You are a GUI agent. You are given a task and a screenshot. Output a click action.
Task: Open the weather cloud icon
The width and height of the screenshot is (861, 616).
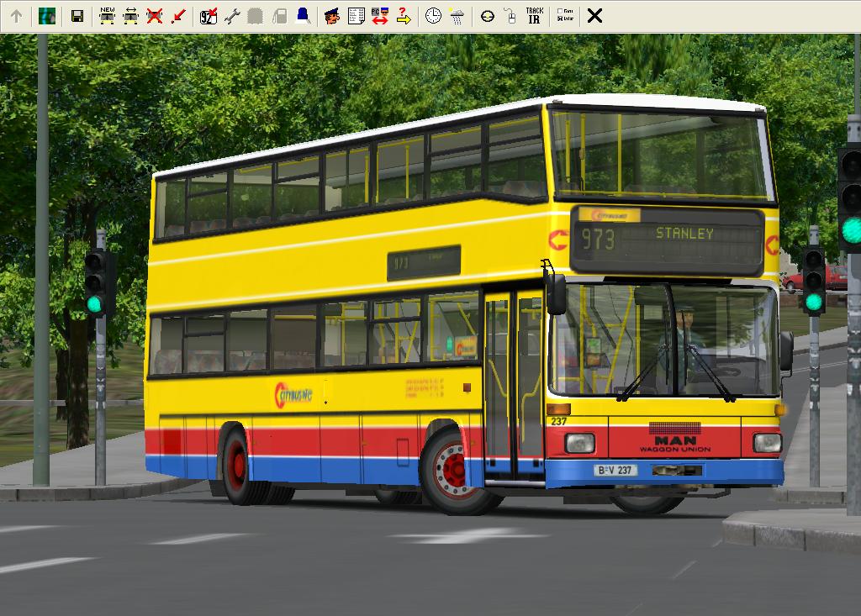[x=457, y=16]
